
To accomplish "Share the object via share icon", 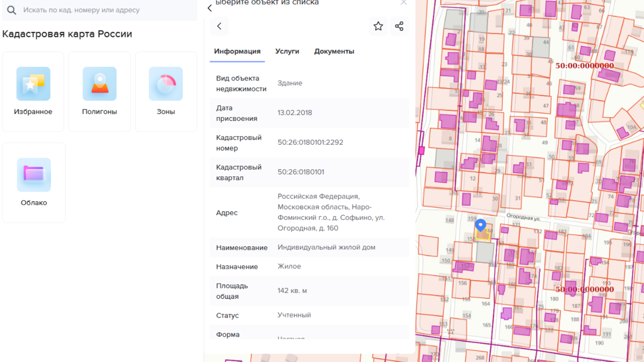I will (399, 26).
